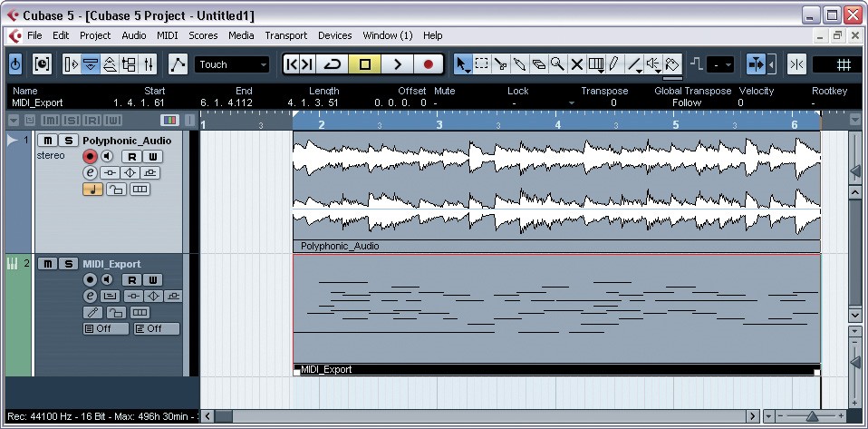Enable Read automation on Polyphonic_Audio

coord(131,156)
